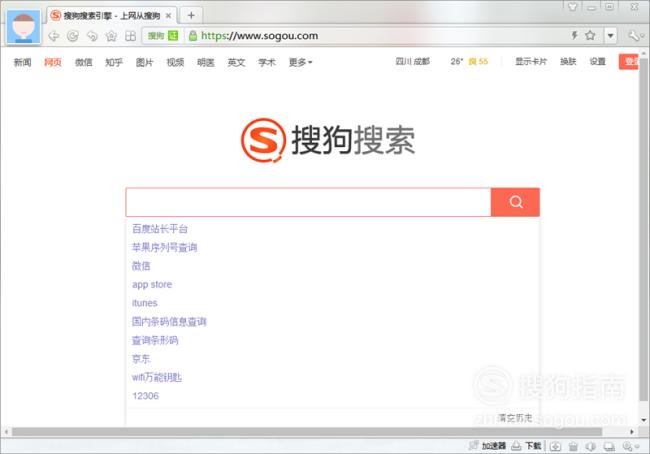Click the browser back arrow
The height and width of the screenshot is (454, 650).
coord(53,36)
